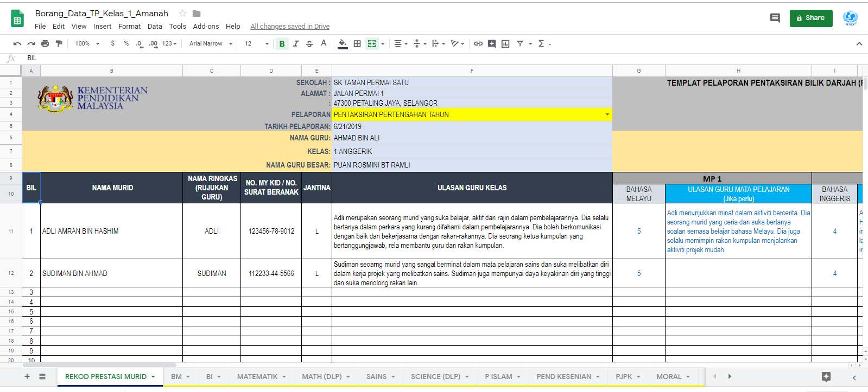Print the spreadsheet using the printer icon
868x392 pixels.
point(45,43)
